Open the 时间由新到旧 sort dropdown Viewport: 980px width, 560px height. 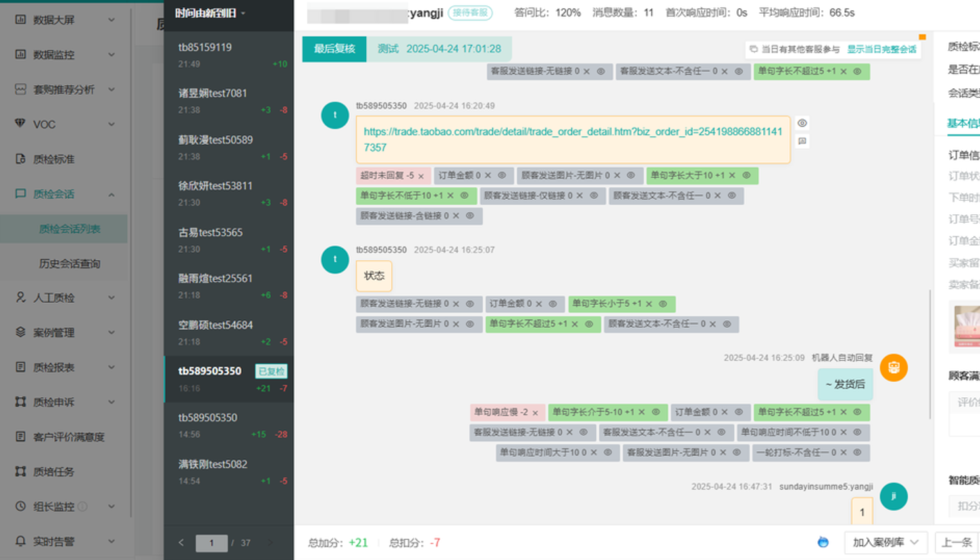pos(210,13)
